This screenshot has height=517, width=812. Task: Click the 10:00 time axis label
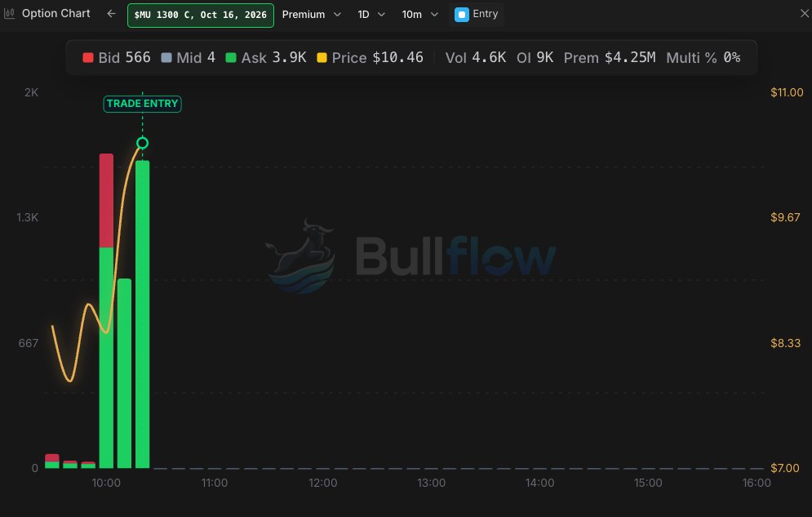click(x=106, y=483)
